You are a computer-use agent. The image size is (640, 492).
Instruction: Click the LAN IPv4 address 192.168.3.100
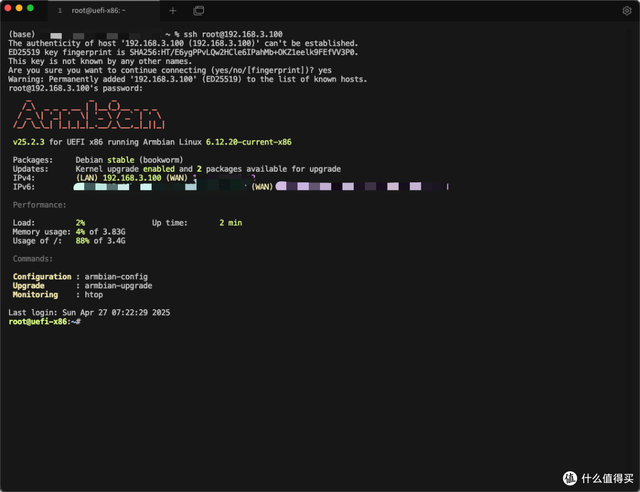click(132, 178)
